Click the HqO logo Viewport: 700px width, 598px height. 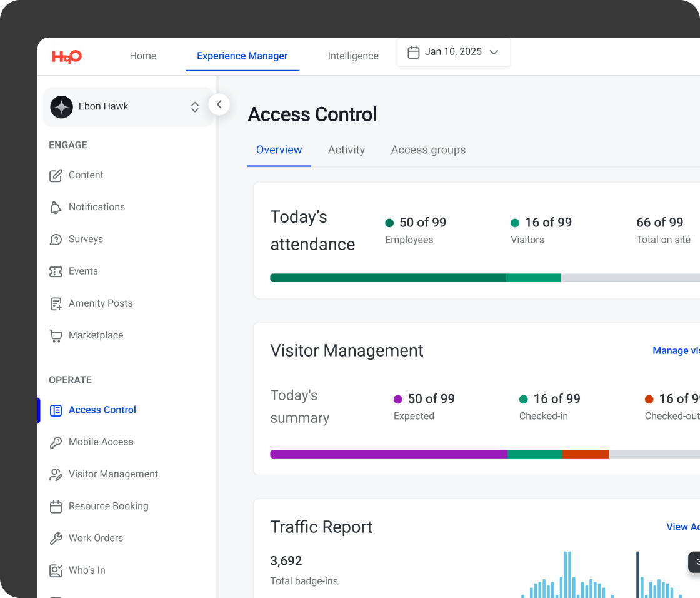[x=66, y=56]
